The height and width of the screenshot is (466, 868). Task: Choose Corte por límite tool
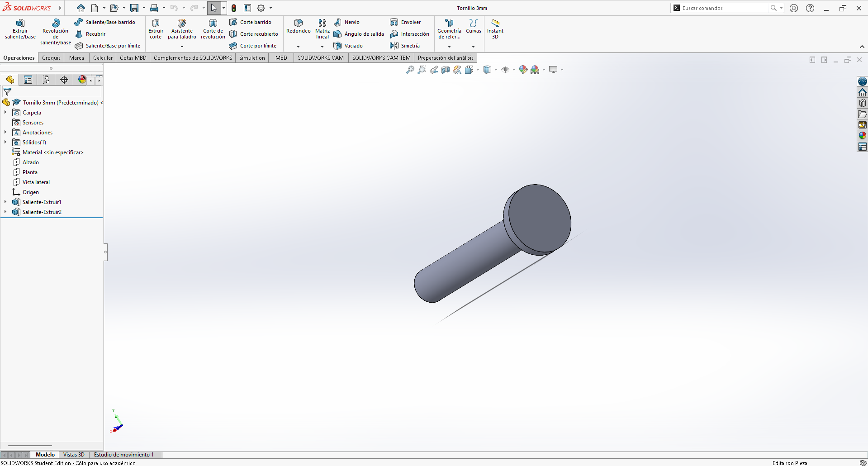coord(253,46)
